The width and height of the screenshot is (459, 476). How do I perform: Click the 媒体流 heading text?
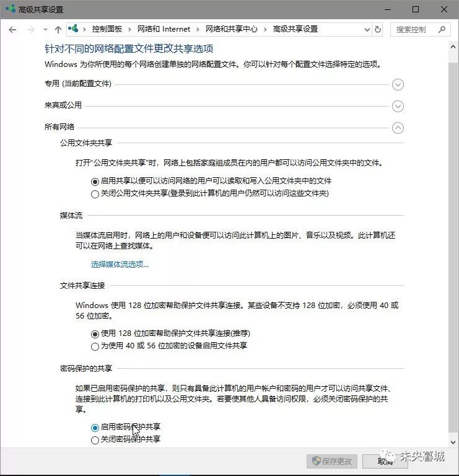pyautogui.click(x=71, y=216)
